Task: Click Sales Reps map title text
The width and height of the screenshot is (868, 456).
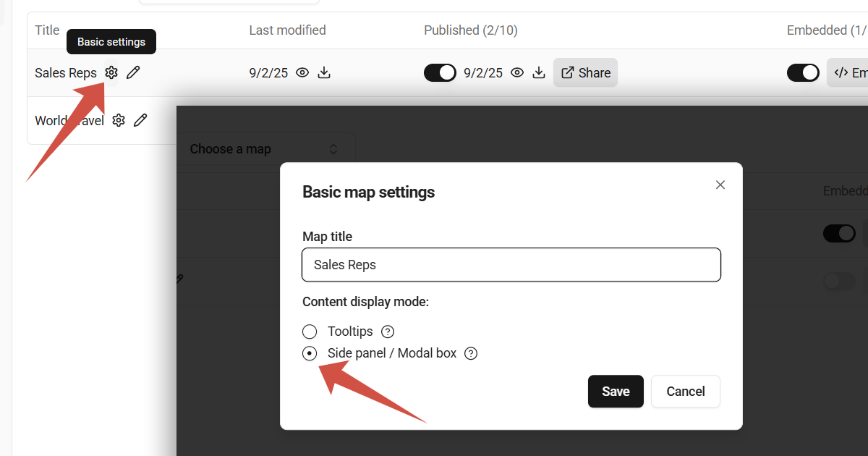Action: (66, 73)
